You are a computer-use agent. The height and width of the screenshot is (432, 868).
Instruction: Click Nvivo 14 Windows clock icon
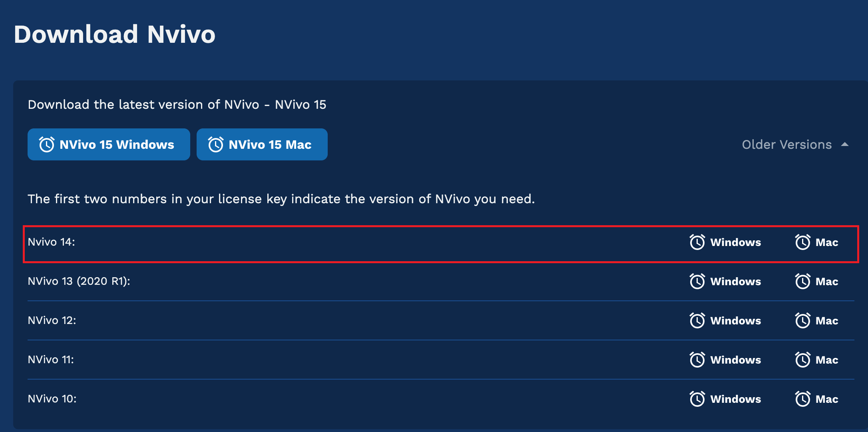coord(697,242)
